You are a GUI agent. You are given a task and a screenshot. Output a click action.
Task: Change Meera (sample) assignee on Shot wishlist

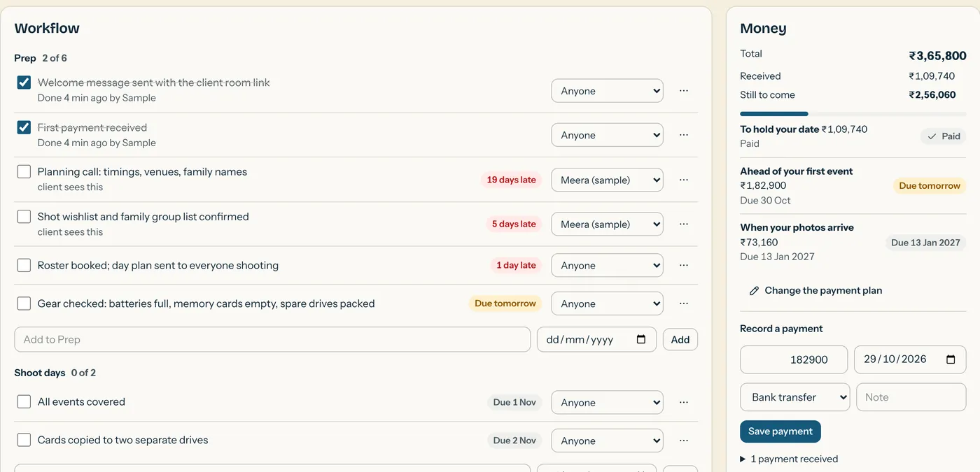(x=607, y=224)
